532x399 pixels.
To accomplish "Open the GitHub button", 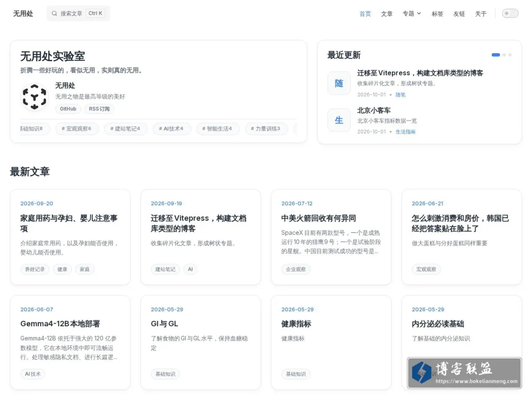I will pos(68,109).
